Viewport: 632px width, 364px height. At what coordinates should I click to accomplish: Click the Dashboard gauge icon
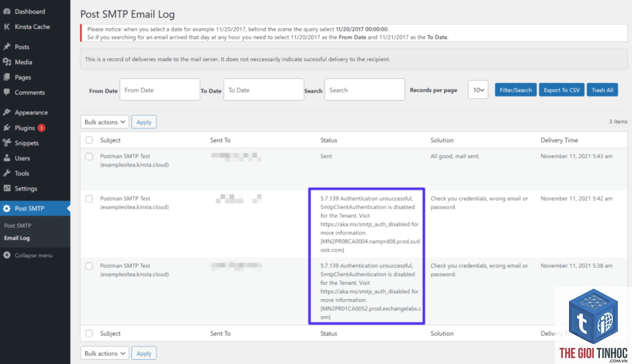(7, 11)
